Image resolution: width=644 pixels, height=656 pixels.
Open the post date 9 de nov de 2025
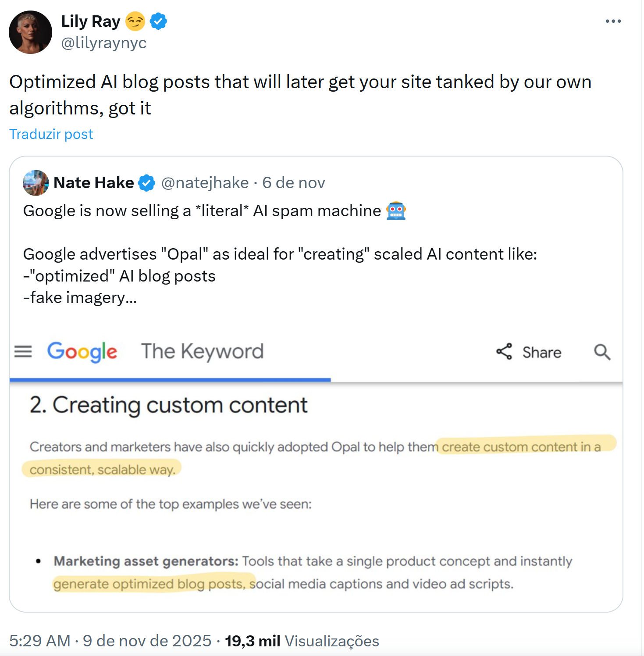(147, 641)
